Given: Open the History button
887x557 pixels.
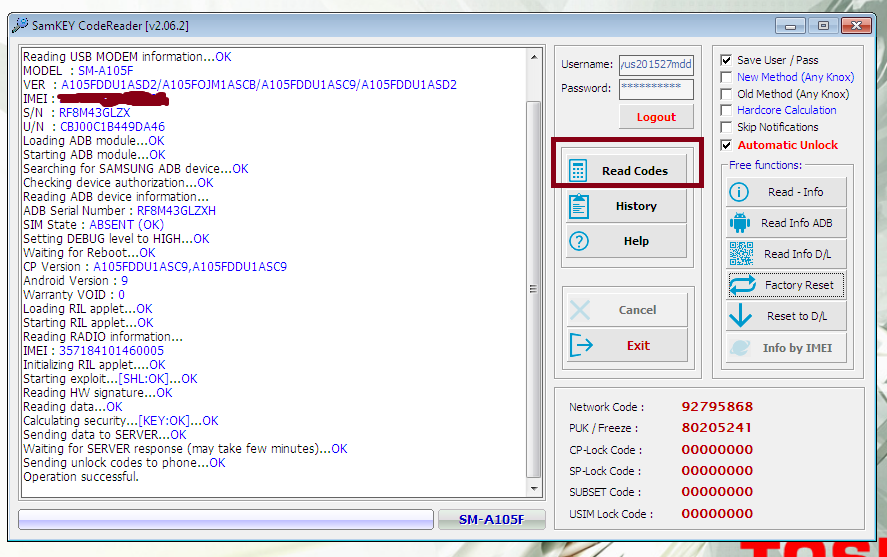Looking at the screenshot, I should click(x=626, y=206).
